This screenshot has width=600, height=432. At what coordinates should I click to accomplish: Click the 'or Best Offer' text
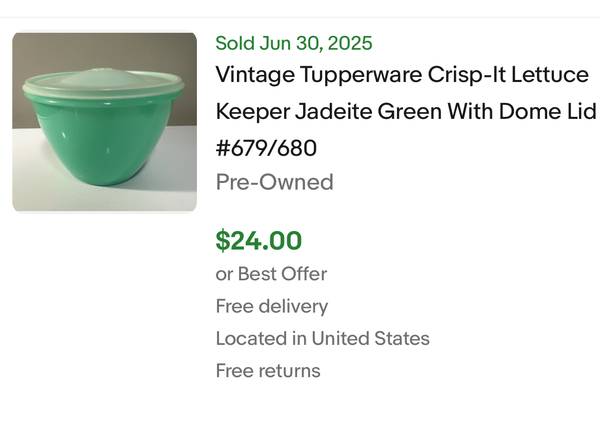tap(272, 273)
